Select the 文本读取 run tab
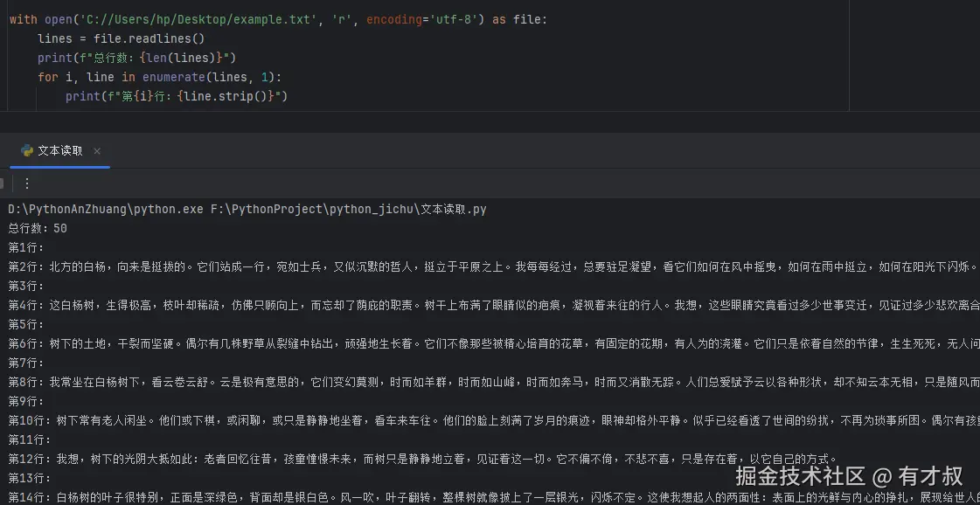 60,150
